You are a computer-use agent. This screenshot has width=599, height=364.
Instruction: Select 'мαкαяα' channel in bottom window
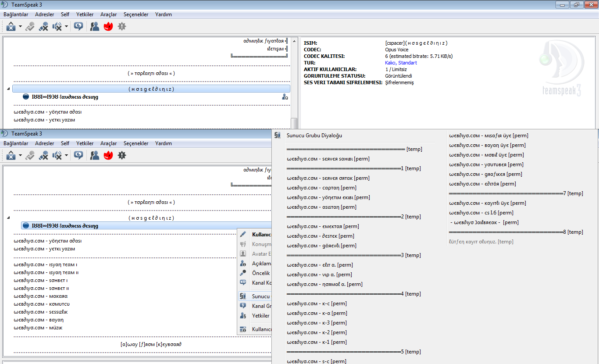pyautogui.click(x=40, y=296)
